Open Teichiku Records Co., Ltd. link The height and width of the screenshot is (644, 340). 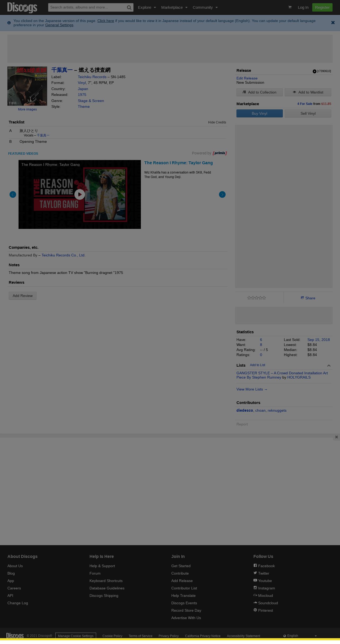pyautogui.click(x=64, y=255)
